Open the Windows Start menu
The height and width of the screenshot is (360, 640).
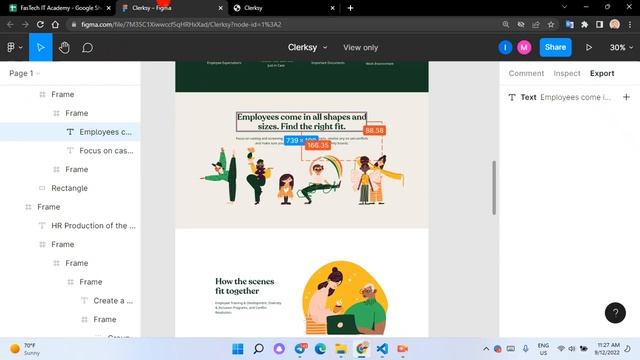tap(238, 349)
